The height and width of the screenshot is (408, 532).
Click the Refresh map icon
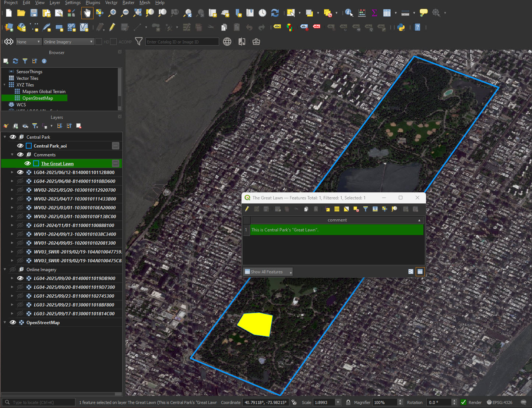275,13
